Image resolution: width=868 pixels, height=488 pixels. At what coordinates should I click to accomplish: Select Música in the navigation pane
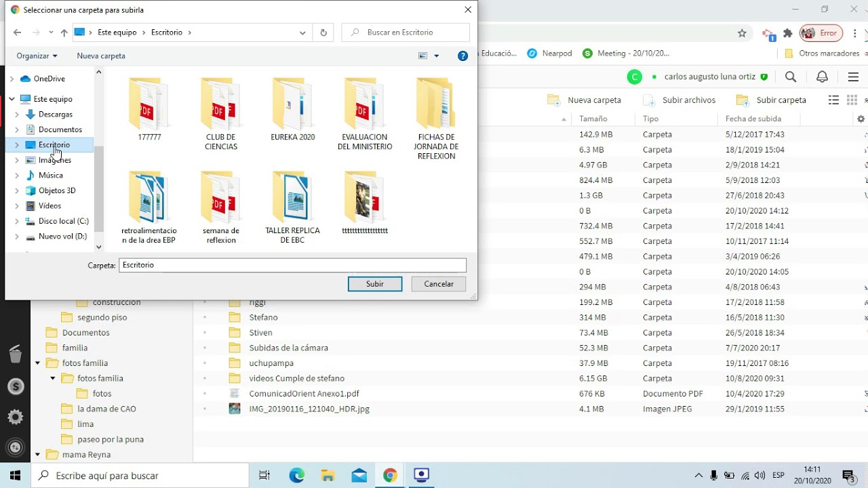[50, 176]
